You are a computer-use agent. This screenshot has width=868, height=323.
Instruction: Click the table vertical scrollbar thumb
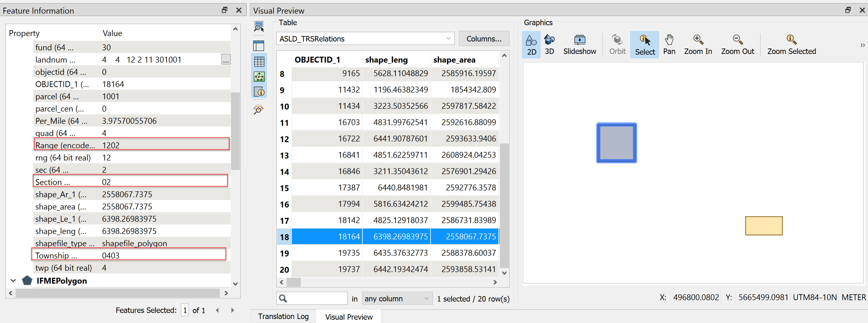[504, 206]
